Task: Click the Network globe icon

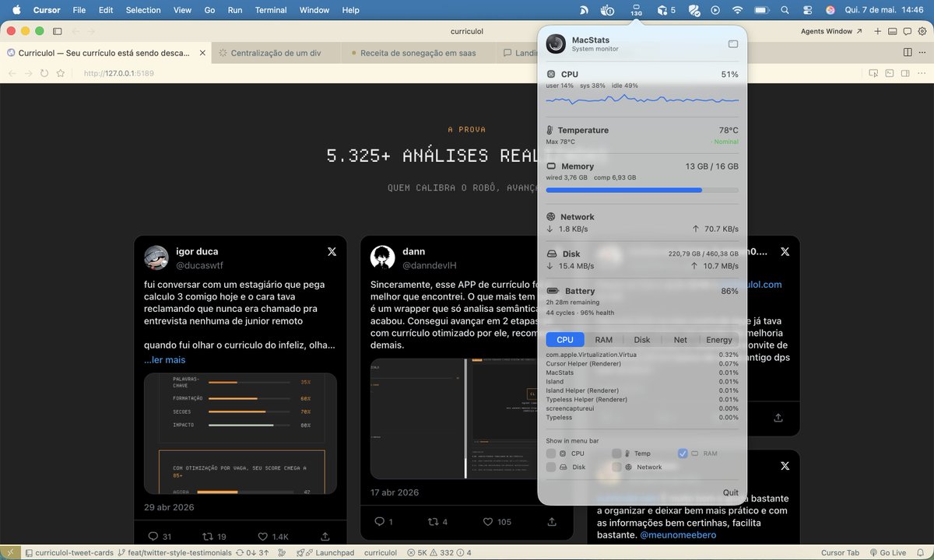Action: click(x=551, y=217)
